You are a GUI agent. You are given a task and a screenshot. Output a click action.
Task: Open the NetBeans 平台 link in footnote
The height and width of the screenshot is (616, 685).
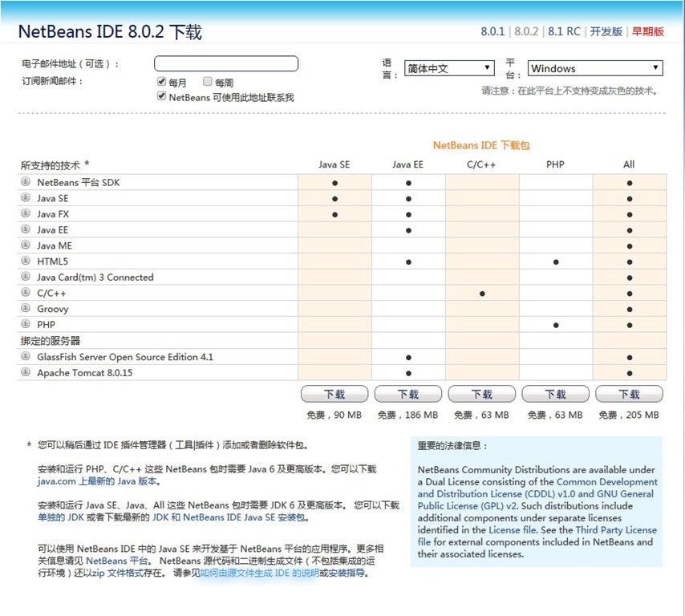[x=116, y=561]
